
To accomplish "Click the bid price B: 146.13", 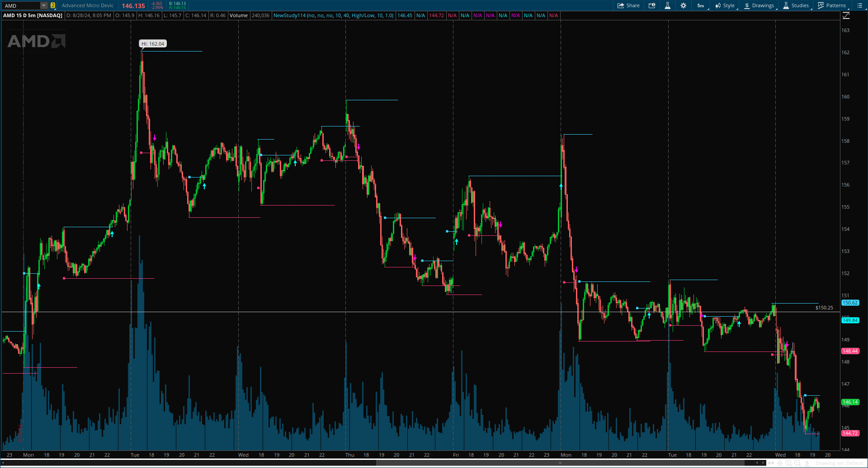I will pyautogui.click(x=177, y=4).
